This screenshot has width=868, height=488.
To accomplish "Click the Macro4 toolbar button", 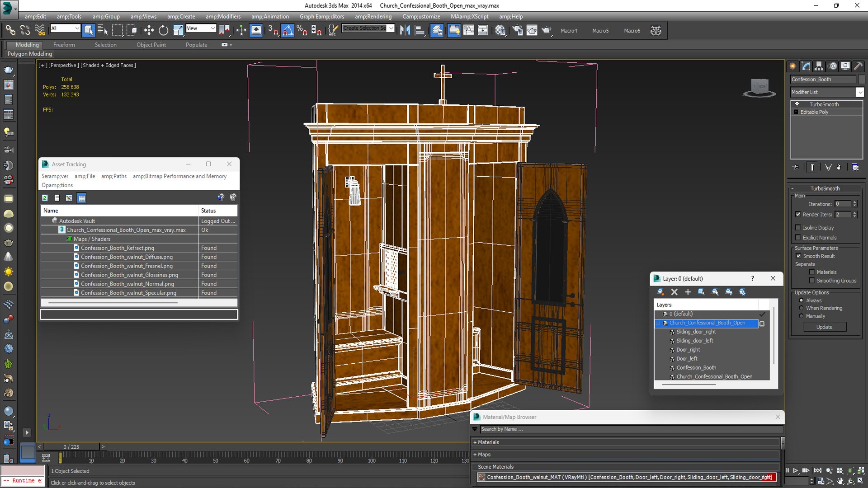I will click(569, 31).
